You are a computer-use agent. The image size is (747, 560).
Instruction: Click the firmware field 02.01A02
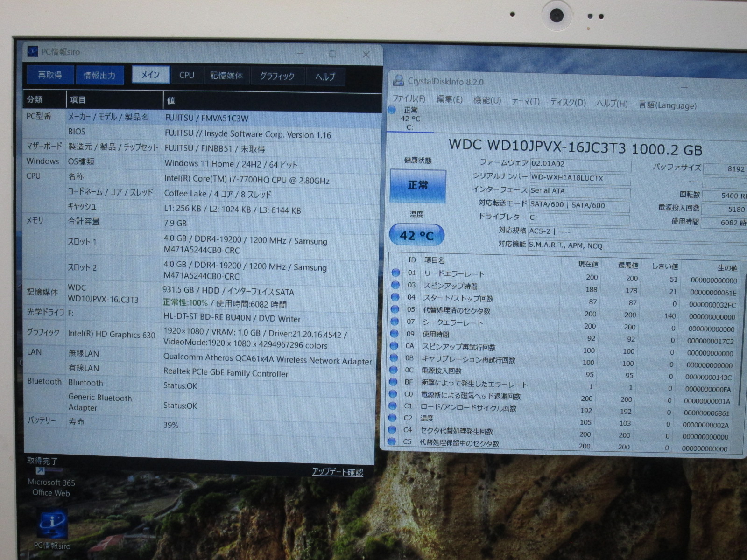coord(581,165)
